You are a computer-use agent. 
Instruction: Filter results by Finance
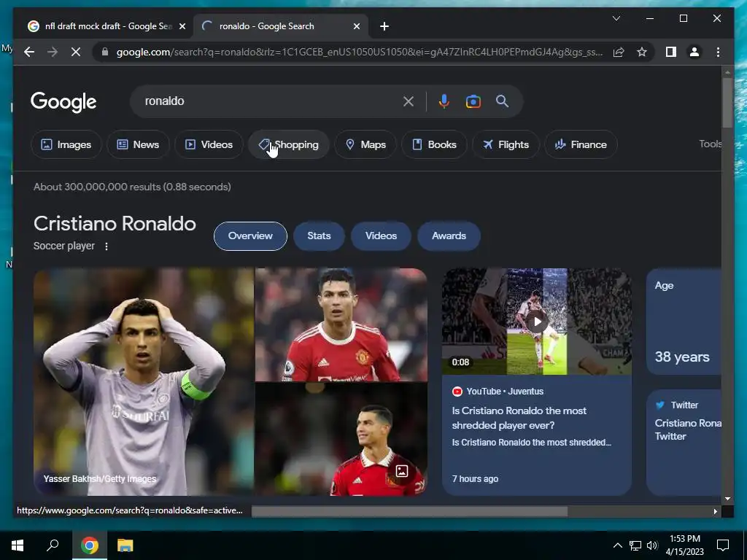(x=581, y=144)
